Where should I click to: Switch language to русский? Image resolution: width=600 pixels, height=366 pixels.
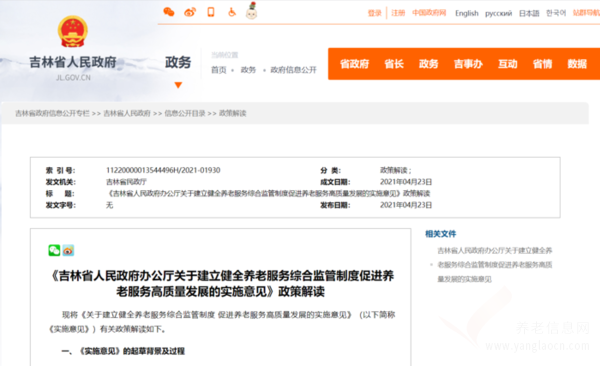tap(498, 13)
